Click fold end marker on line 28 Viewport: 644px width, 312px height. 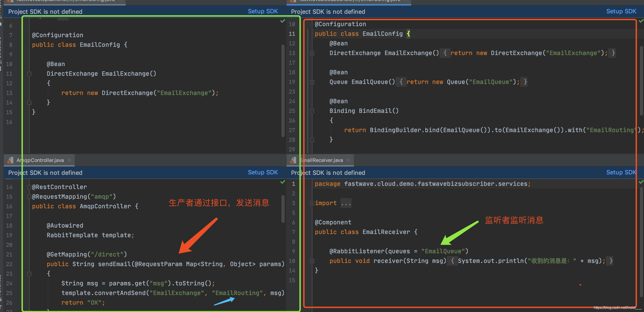tap(312, 140)
